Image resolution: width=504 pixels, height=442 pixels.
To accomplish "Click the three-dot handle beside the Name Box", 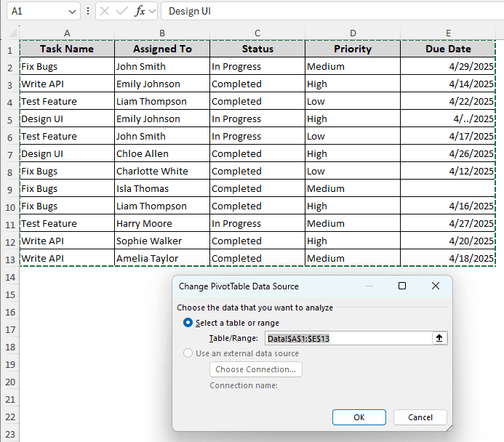I will click(88, 12).
